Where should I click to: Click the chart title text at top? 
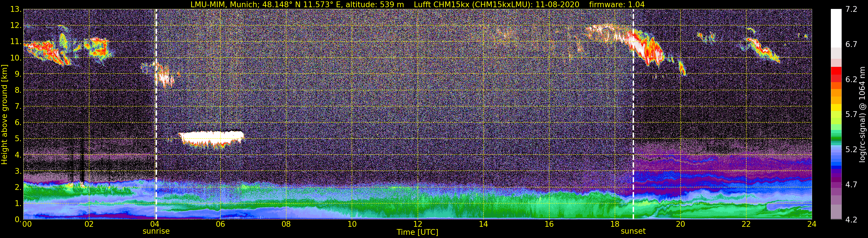(417, 4)
